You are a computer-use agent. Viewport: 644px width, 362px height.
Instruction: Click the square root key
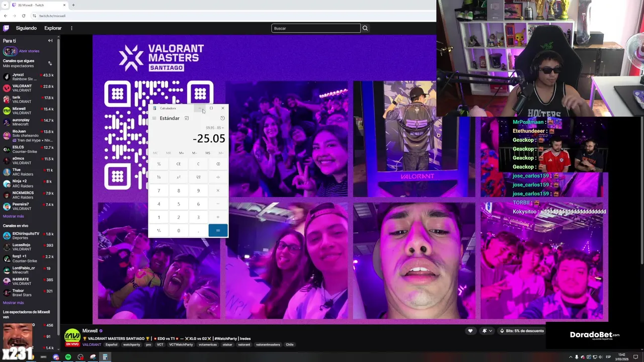click(198, 177)
